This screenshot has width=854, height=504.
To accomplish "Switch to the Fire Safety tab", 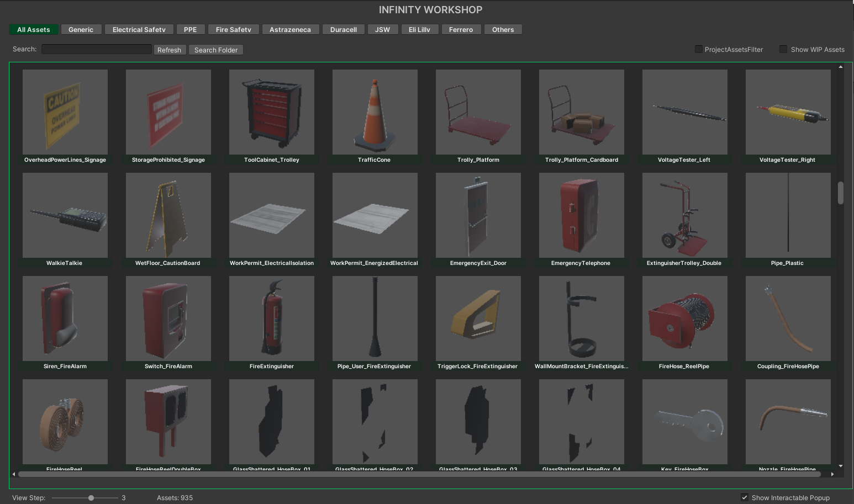I will [233, 29].
